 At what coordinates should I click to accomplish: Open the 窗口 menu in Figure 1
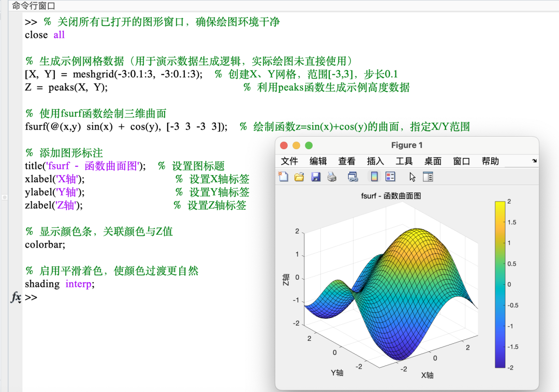tap(461, 161)
